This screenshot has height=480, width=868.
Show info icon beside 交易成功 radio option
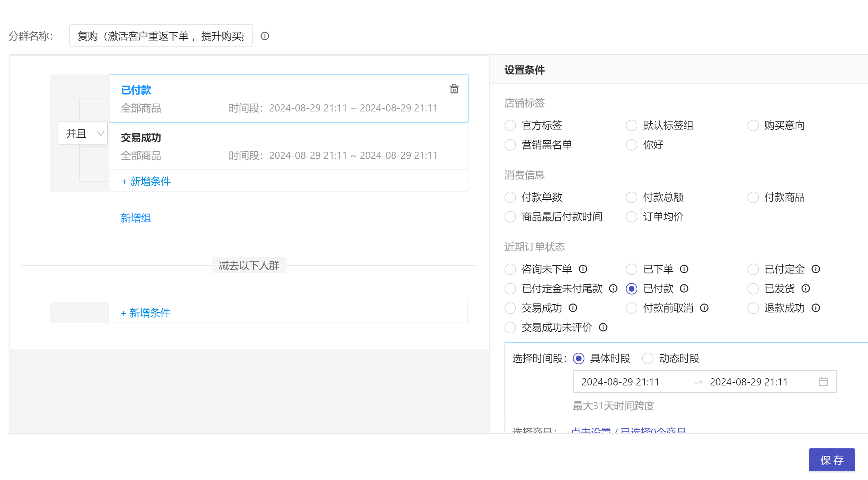(573, 308)
